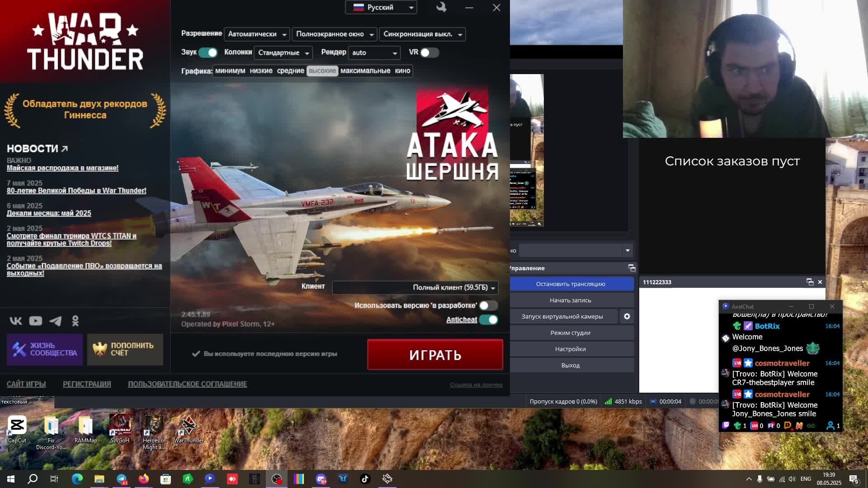Launch TikTok from the taskbar
The image size is (868, 488).
coord(365,479)
